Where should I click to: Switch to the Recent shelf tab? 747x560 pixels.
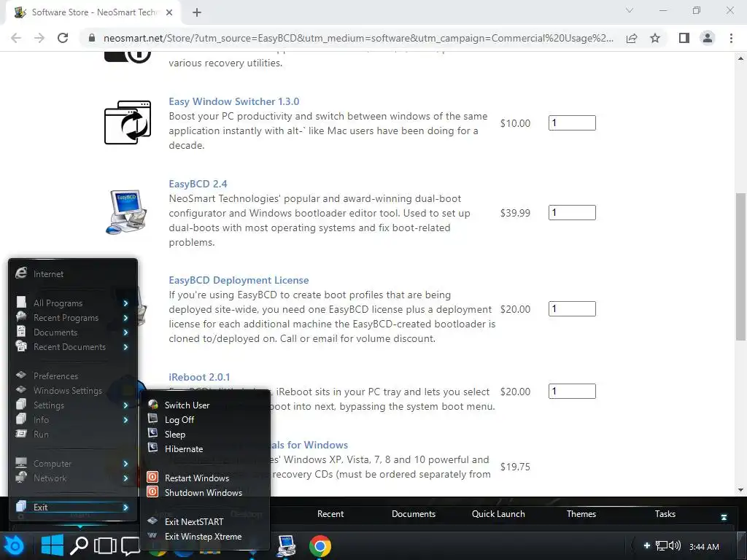point(330,514)
